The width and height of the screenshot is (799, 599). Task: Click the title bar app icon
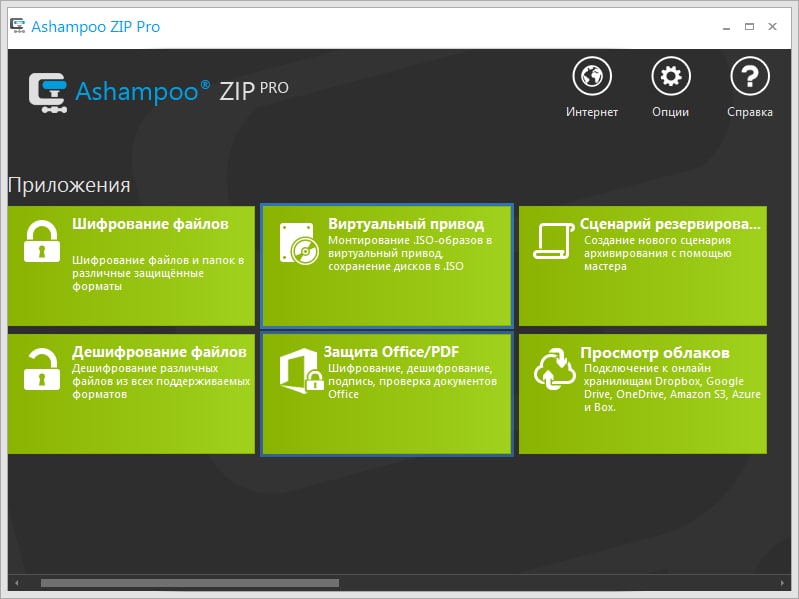tap(18, 26)
